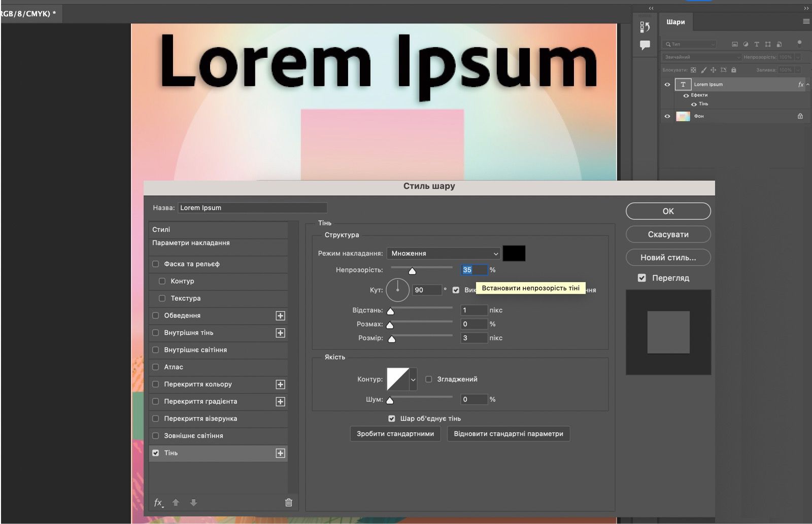This screenshot has height=524, width=812.
Task: Open the Layers panel hamburger menu
Action: coord(806,21)
